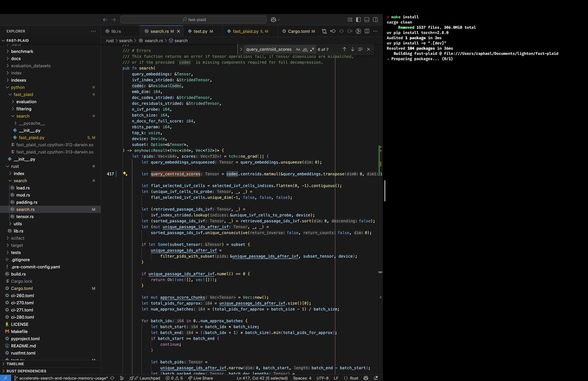Screen dimensions: 588x381
Task: Click Synchronize Changes icon in status bar
Action: coord(113,378)
